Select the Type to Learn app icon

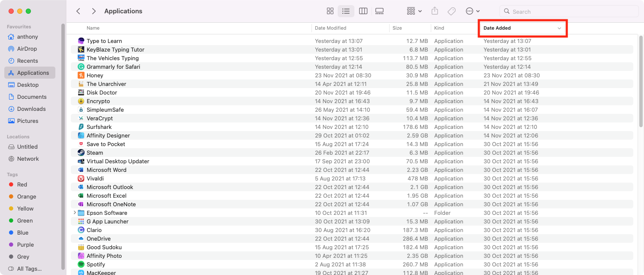click(x=81, y=41)
